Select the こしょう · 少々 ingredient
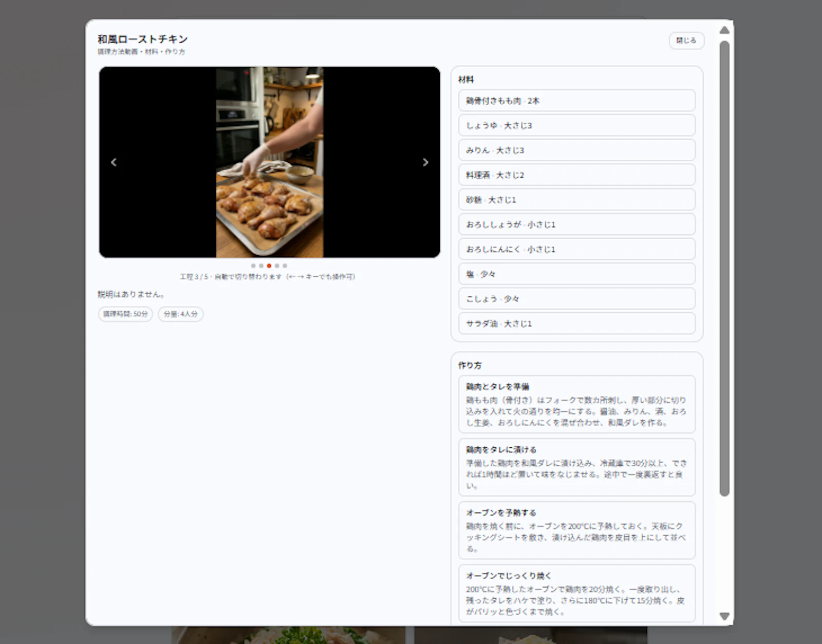The height and width of the screenshot is (644, 822). pyautogui.click(x=577, y=298)
